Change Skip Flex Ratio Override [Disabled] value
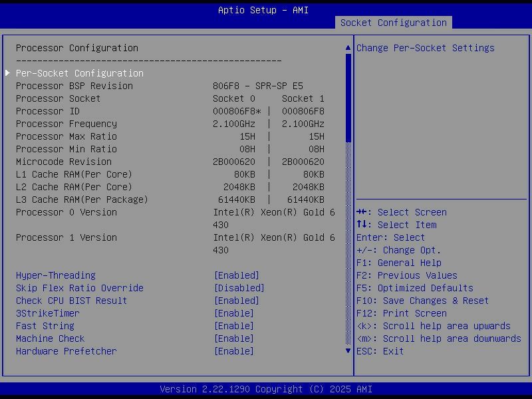Screen dimensions: 532x399 coord(239,288)
